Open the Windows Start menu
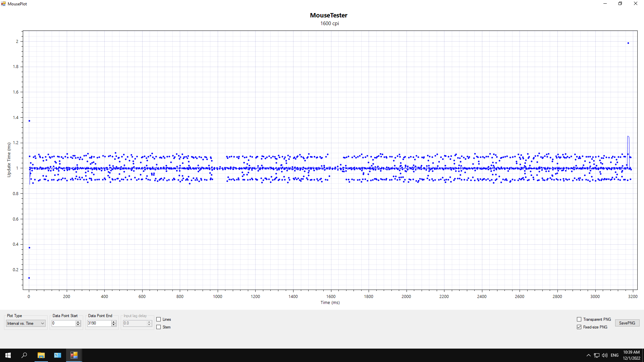The image size is (644, 362). coord(8,355)
